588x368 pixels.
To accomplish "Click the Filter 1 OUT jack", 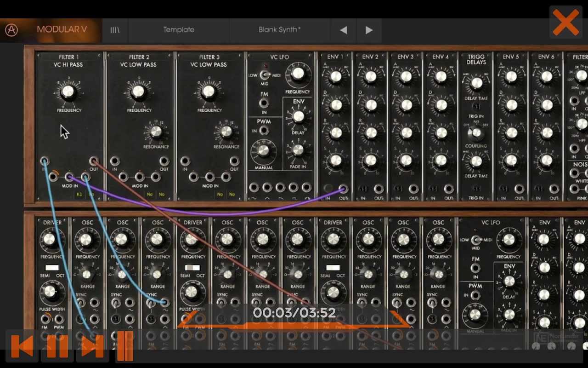I will [94, 161].
